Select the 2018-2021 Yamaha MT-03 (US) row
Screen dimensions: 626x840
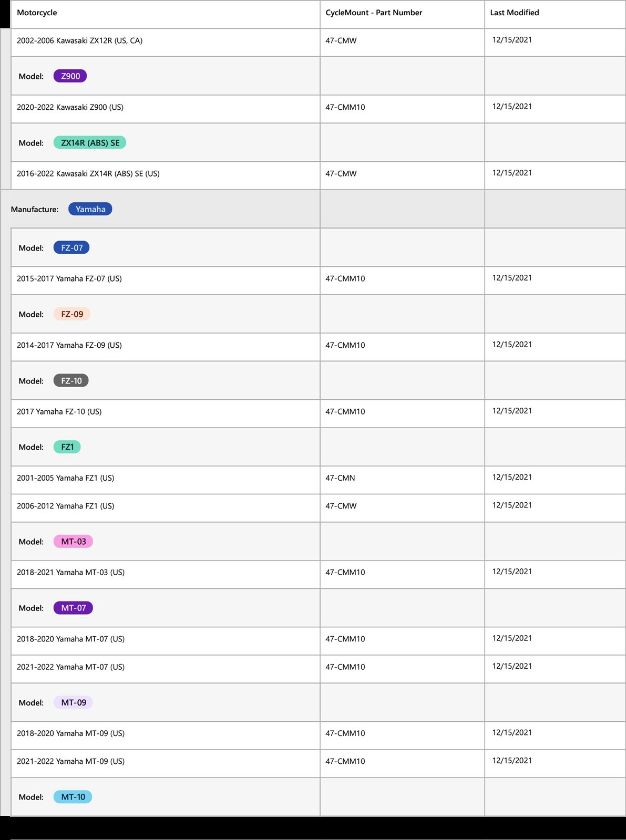click(x=318, y=575)
